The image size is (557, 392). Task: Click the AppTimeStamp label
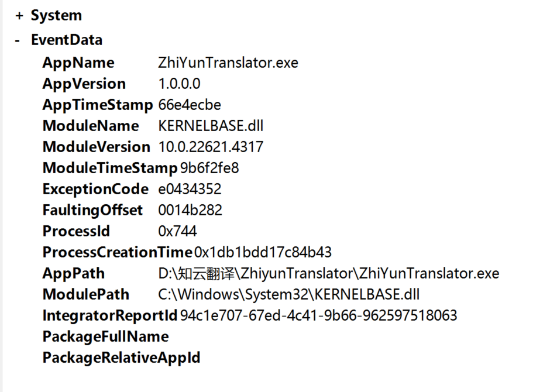click(98, 105)
